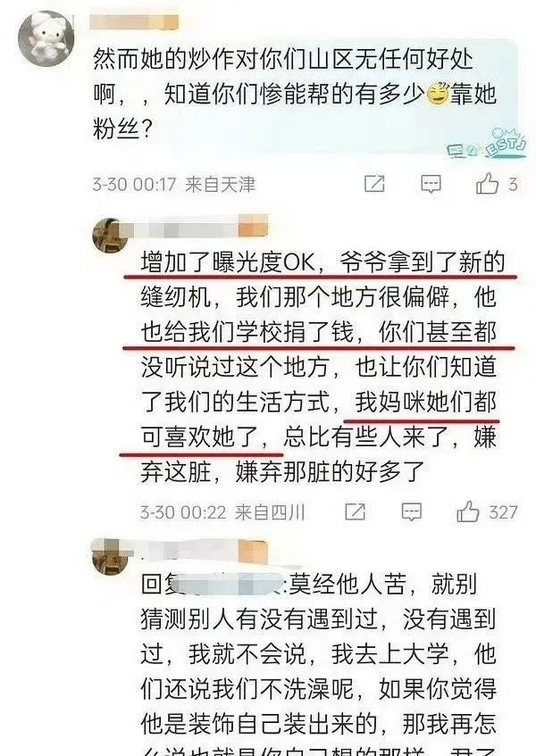Viewport: 536px width, 756px height.
Task: Open the first reply commenter's avatar
Action: tap(109, 235)
